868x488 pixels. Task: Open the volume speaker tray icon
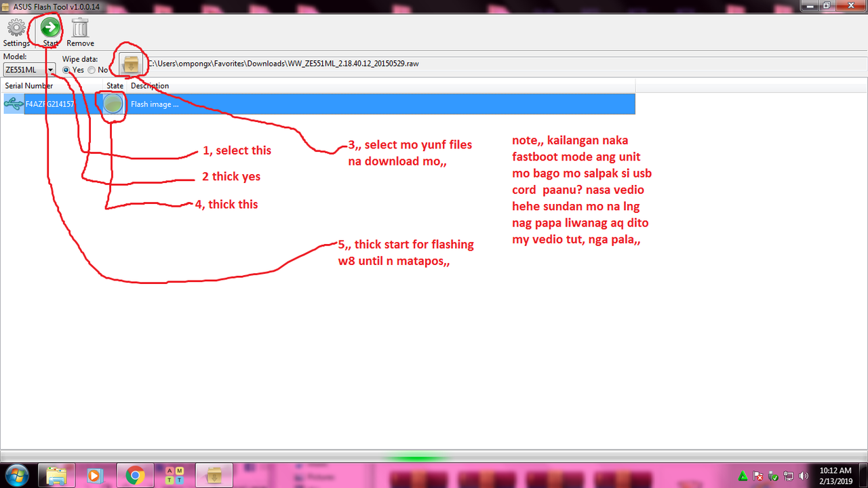[804, 476]
